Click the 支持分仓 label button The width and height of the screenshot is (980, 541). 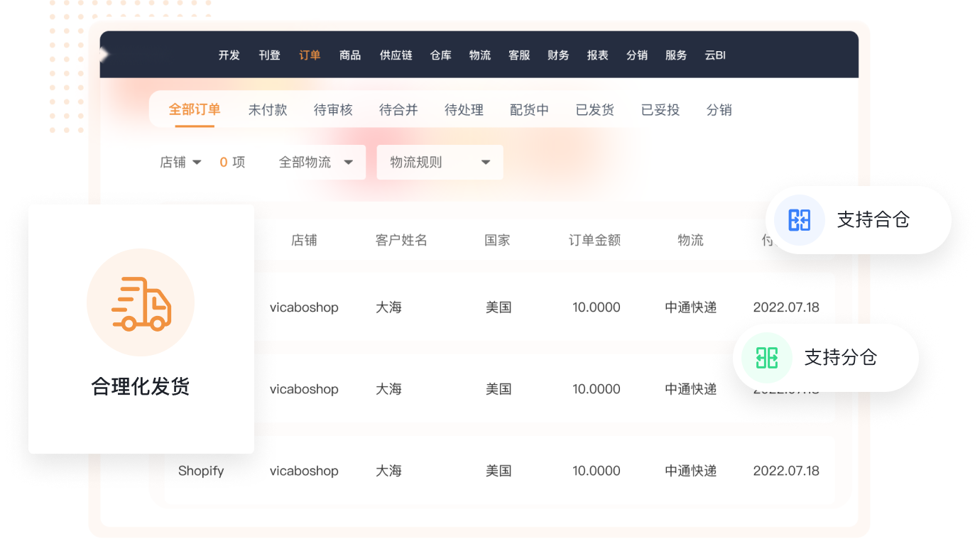840,358
